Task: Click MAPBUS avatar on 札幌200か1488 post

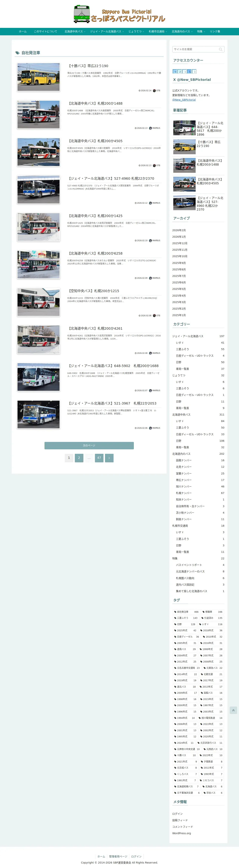Action: coord(151,128)
